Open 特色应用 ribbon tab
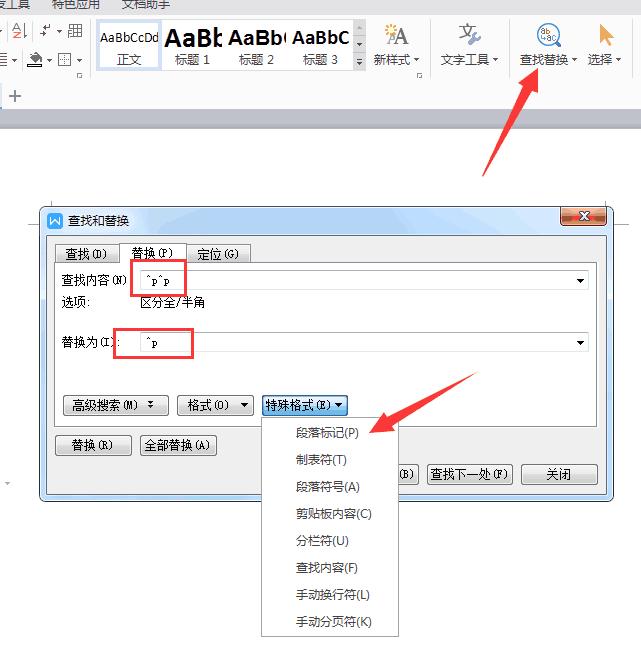641x661 pixels. (76, 5)
